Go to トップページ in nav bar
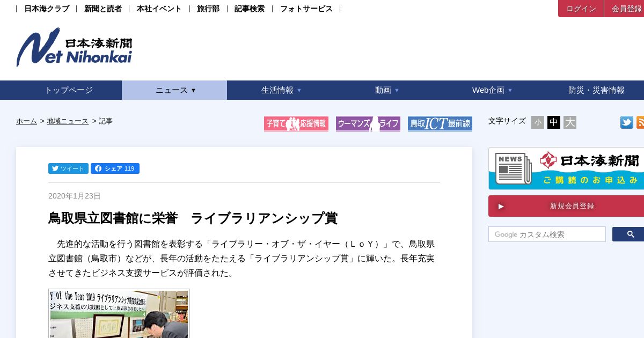This screenshot has height=338, width=644. [x=69, y=90]
